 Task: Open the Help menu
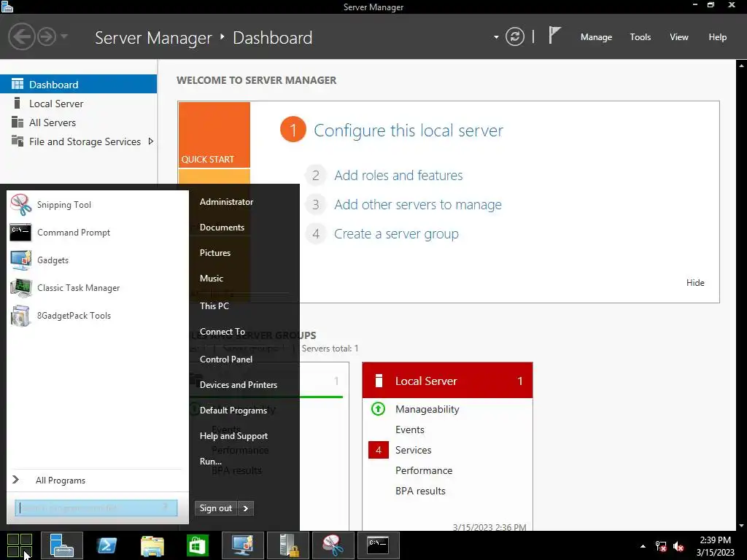click(x=717, y=37)
